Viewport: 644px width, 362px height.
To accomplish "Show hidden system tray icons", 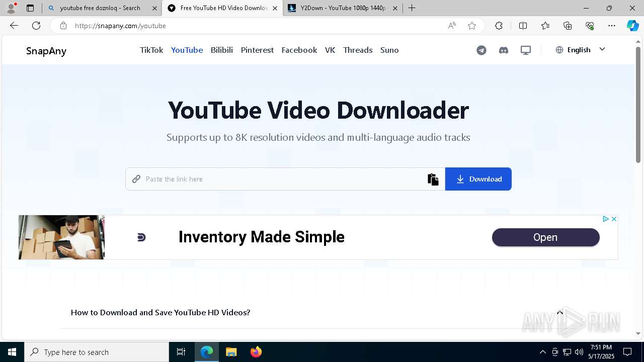I will pos(542,352).
